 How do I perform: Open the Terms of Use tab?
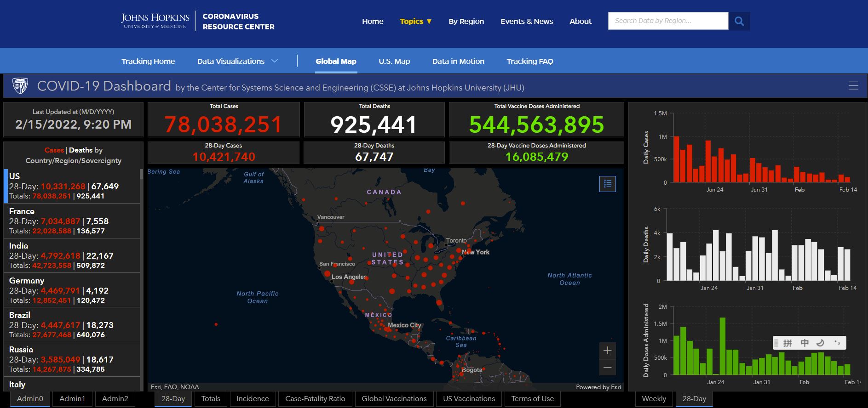pyautogui.click(x=533, y=399)
